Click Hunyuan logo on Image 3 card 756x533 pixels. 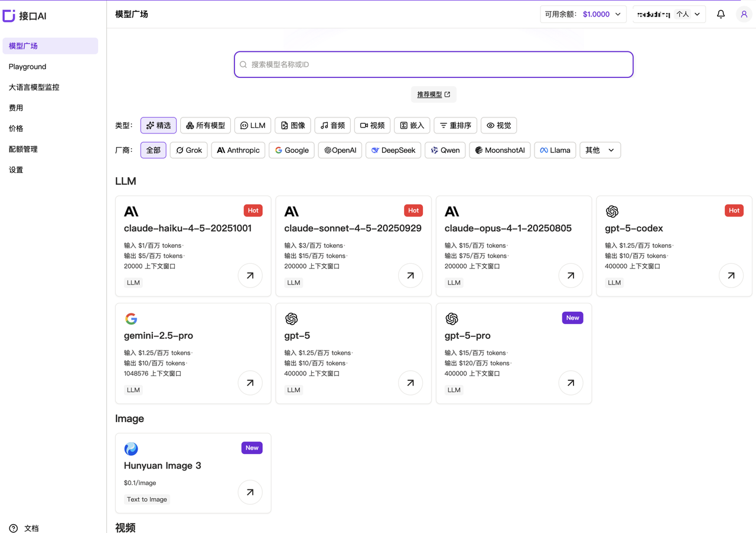[x=131, y=449]
